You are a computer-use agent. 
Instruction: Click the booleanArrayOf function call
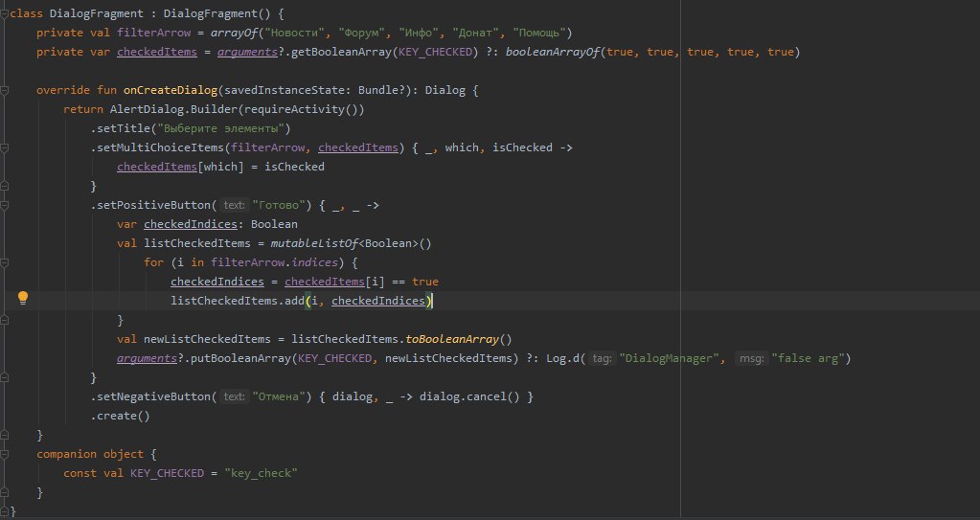(553, 52)
